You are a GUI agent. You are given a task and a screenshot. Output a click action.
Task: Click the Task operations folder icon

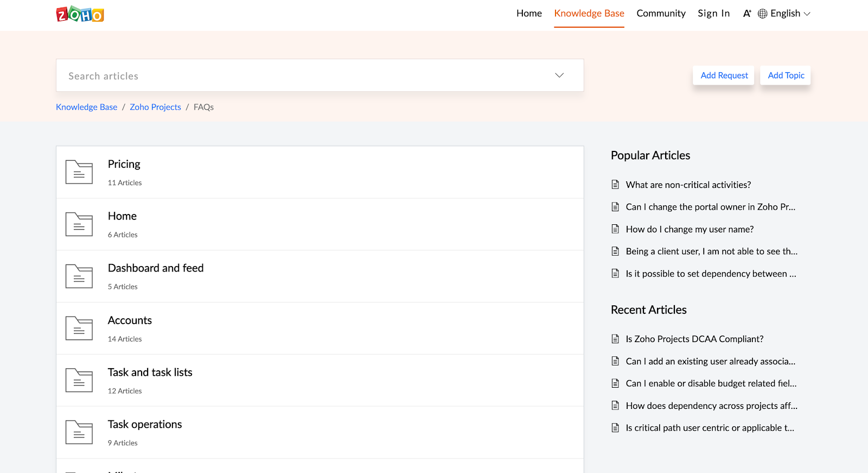pyautogui.click(x=79, y=432)
